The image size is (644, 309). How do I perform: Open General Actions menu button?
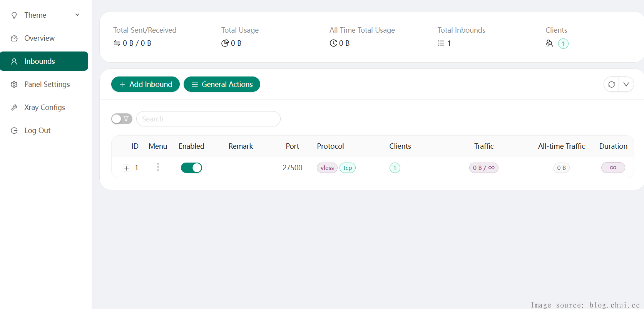(222, 84)
